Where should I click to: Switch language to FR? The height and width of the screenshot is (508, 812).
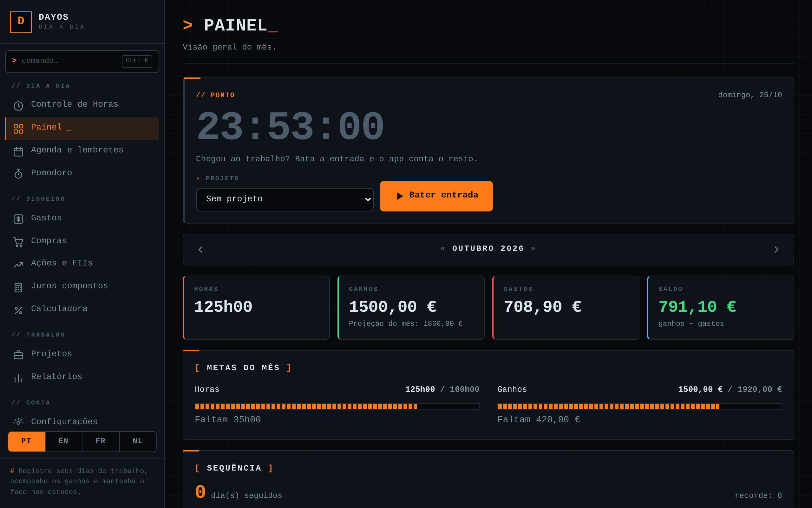101,441
